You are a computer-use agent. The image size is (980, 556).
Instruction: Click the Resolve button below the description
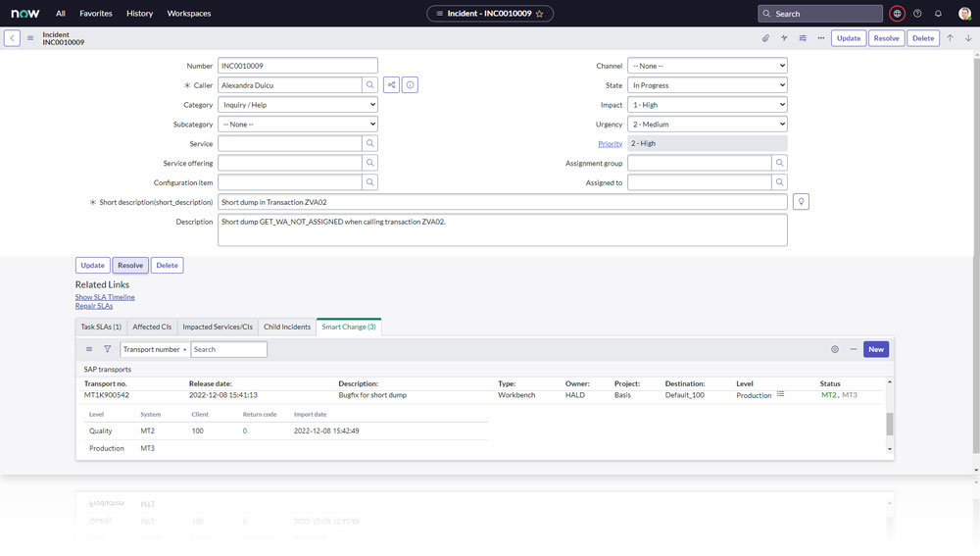click(x=130, y=265)
